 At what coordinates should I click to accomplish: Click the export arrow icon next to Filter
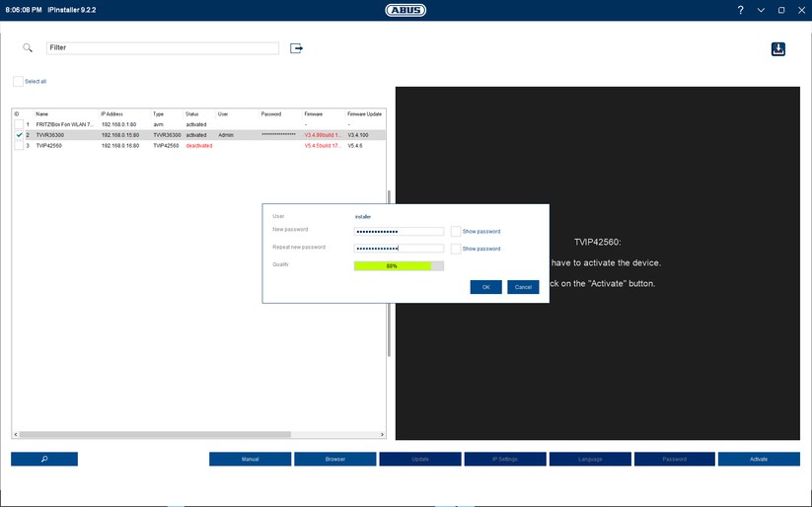click(x=296, y=47)
